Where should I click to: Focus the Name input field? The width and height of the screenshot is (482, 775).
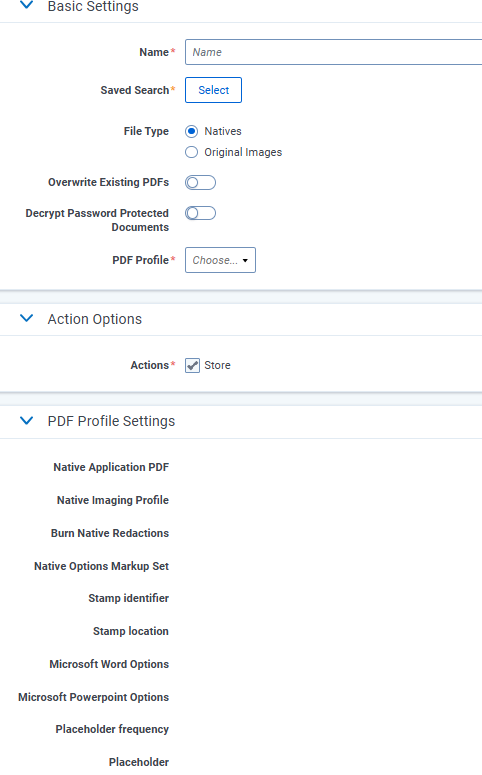pyautogui.click(x=334, y=52)
